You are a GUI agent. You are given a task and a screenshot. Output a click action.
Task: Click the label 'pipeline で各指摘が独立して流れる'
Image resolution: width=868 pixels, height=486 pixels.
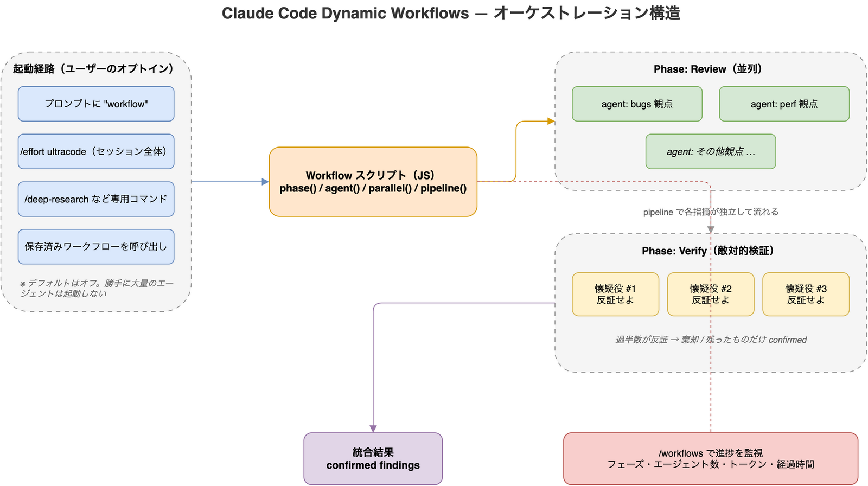tap(711, 212)
